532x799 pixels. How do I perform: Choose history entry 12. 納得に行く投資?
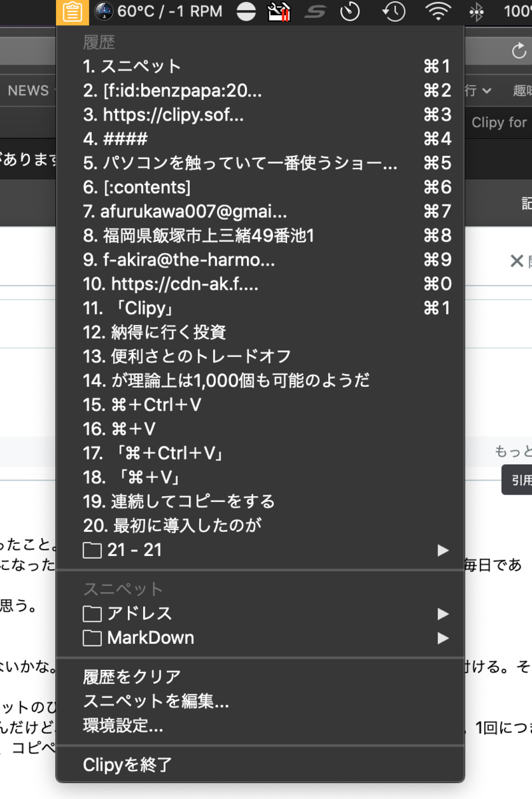(x=260, y=332)
